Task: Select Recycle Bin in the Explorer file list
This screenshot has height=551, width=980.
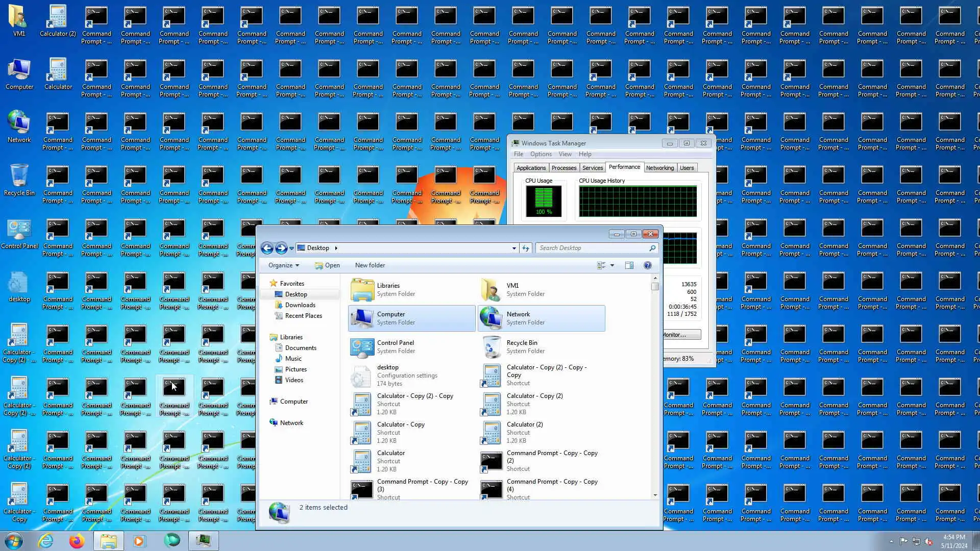Action: coord(522,346)
